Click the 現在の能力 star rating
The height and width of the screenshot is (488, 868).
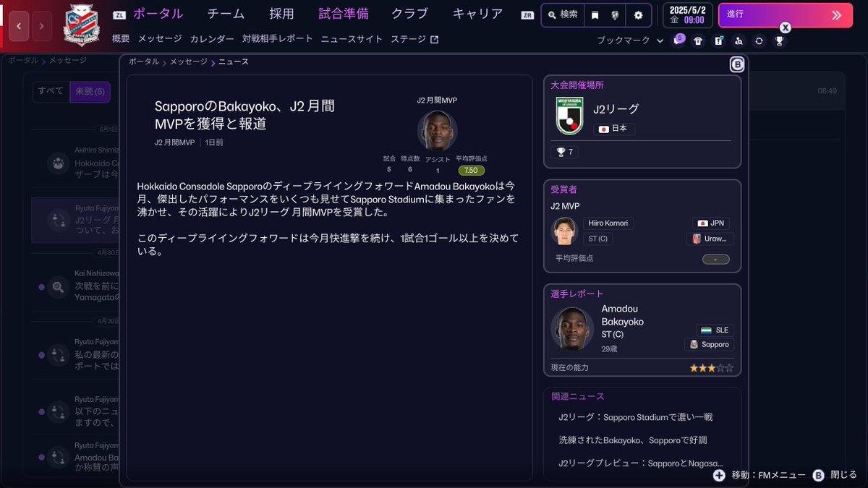(711, 368)
